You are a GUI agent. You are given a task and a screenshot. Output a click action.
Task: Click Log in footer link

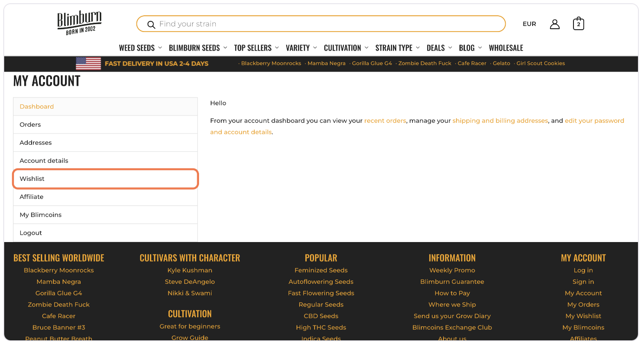pyautogui.click(x=583, y=270)
